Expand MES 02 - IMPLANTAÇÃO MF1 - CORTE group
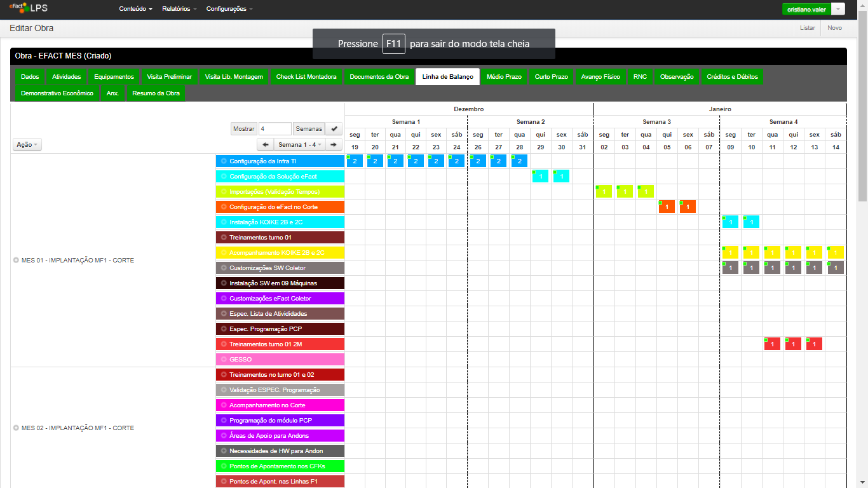The height and width of the screenshot is (488, 868). pos(16,428)
